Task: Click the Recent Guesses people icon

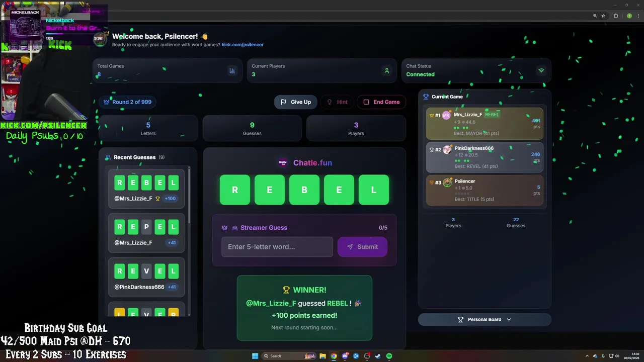Action: [x=108, y=157]
